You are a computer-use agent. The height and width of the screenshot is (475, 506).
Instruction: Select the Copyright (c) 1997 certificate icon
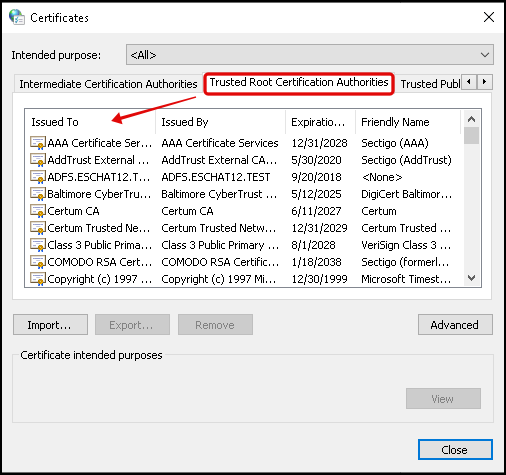38,279
